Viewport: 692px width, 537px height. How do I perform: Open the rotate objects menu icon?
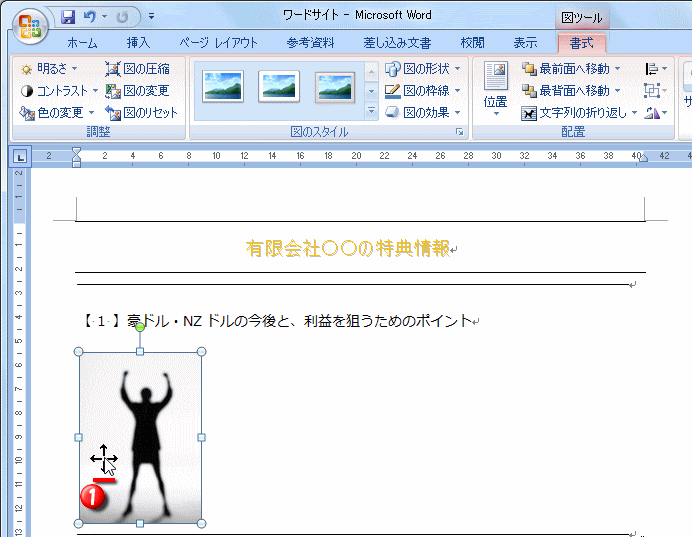[x=656, y=113]
